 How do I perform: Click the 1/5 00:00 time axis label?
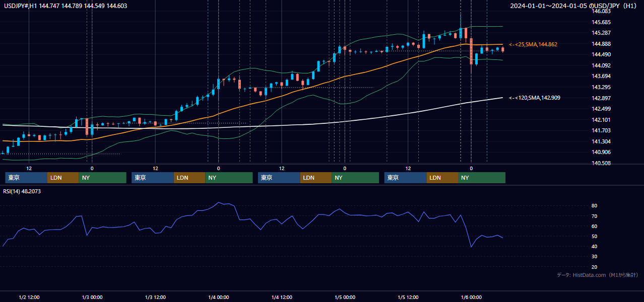click(x=345, y=297)
